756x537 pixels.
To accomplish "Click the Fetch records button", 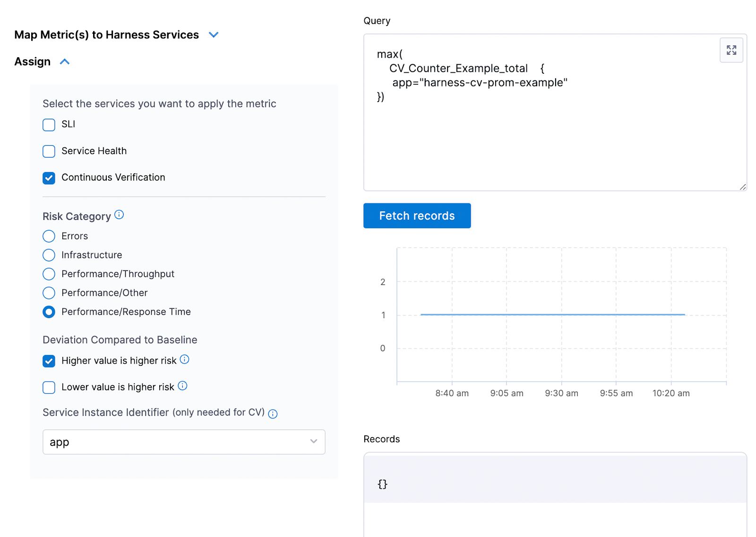I will pos(417,216).
